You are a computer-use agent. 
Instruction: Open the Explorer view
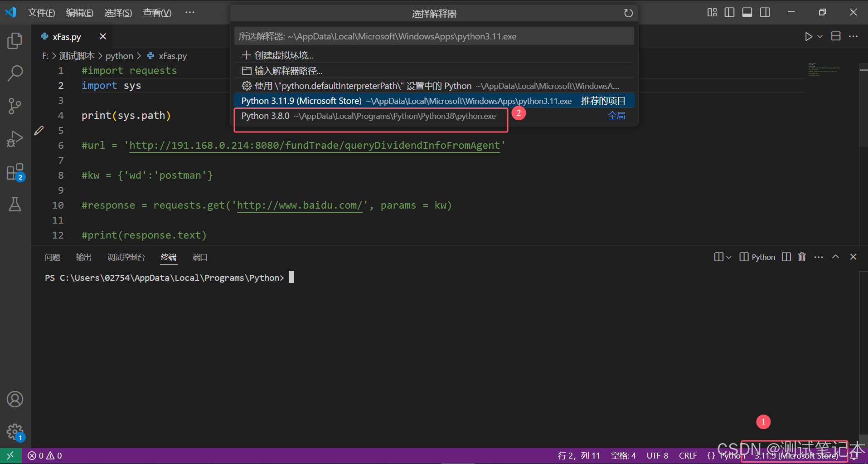[x=15, y=40]
